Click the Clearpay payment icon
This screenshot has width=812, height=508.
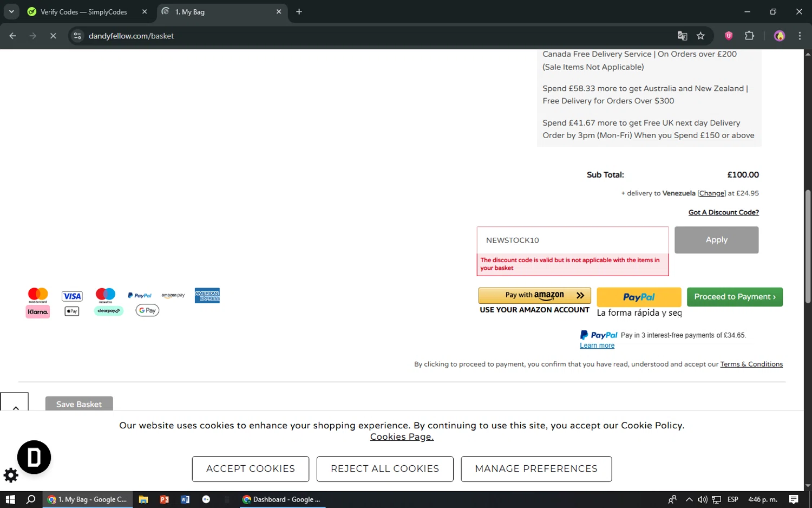pos(109,311)
